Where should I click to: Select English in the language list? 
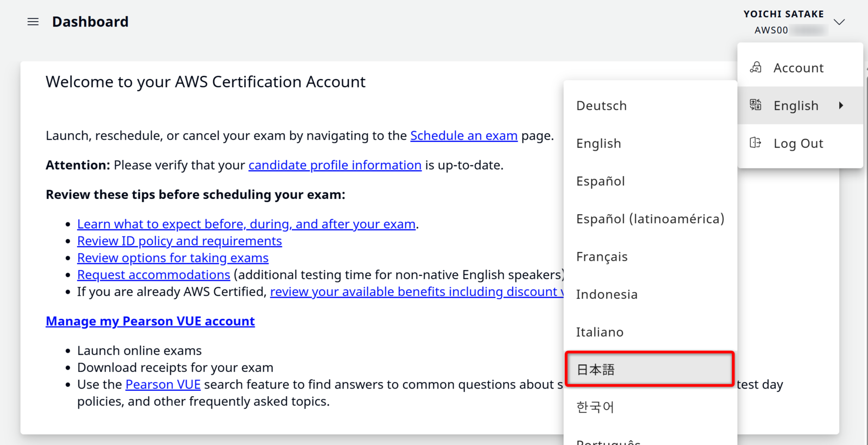(x=650, y=144)
